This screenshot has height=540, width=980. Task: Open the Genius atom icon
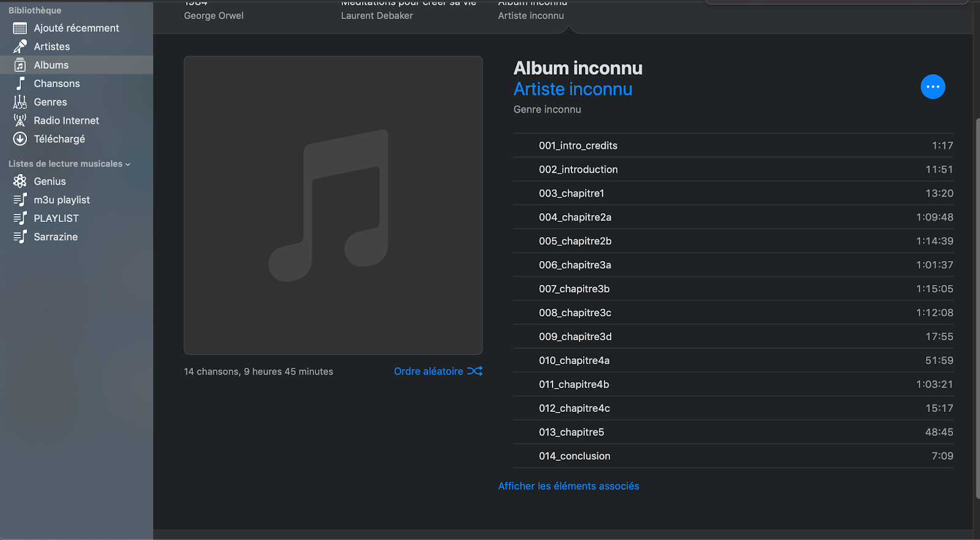coord(20,181)
